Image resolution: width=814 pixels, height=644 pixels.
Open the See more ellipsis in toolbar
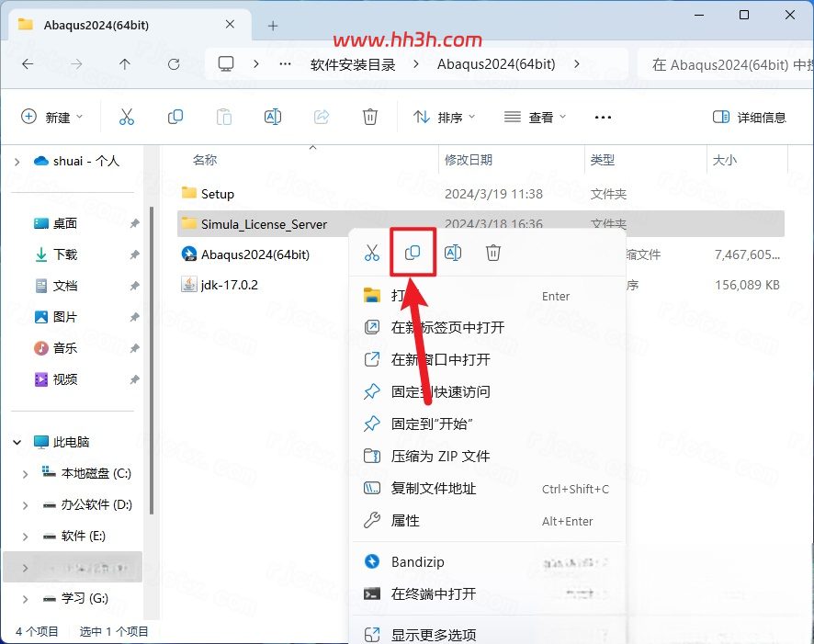click(x=603, y=118)
